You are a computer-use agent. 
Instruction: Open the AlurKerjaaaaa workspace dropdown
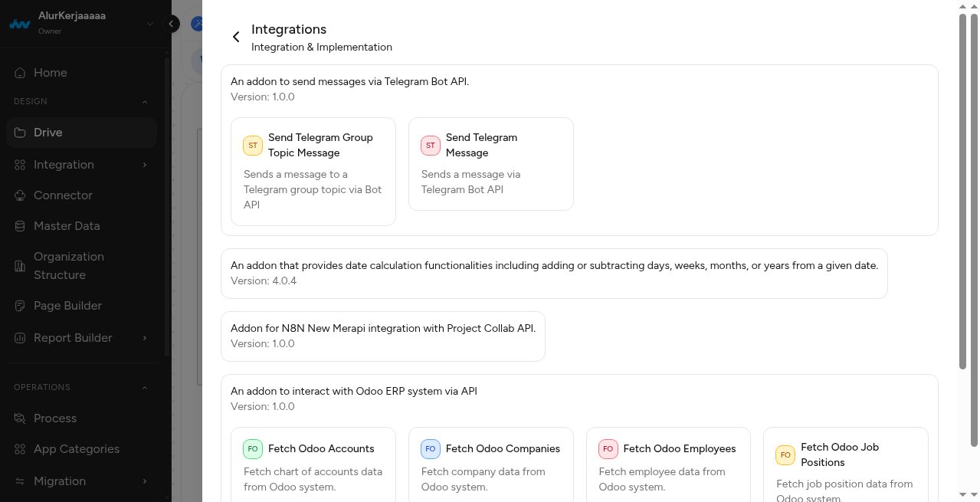(x=150, y=24)
